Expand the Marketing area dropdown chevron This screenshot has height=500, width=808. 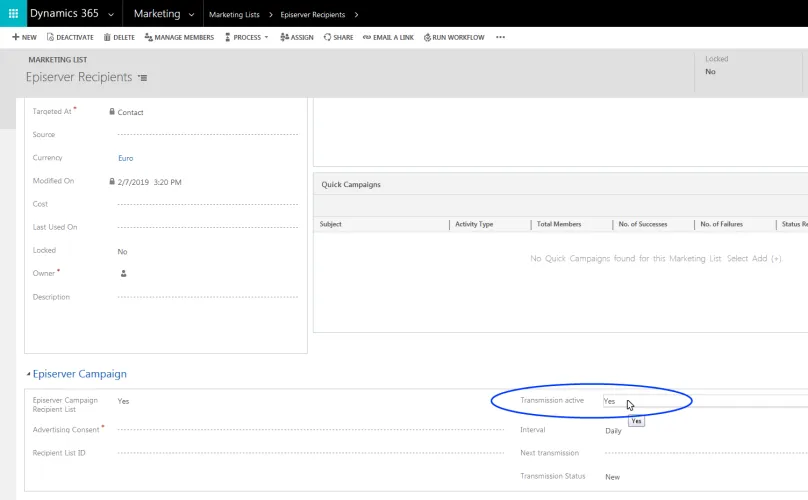pyautogui.click(x=191, y=15)
